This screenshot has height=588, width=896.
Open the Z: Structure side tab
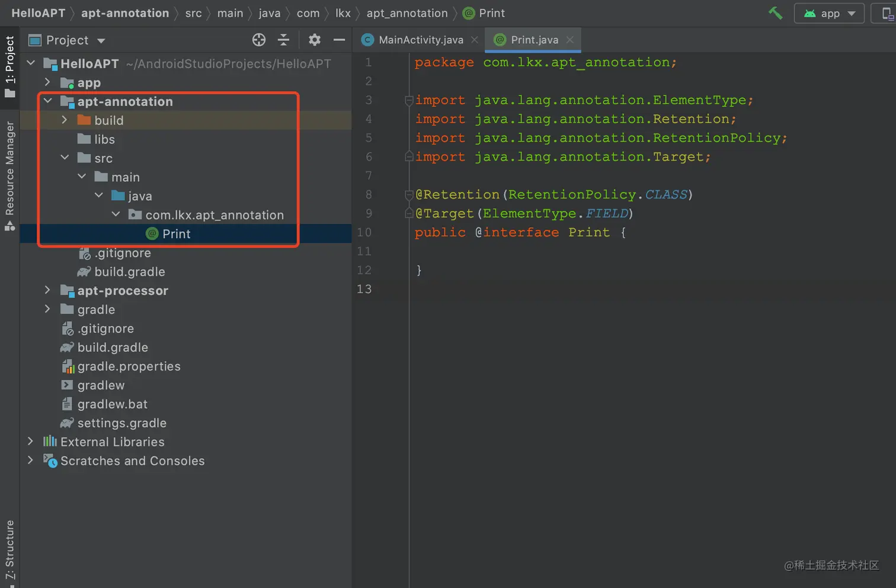(9, 551)
